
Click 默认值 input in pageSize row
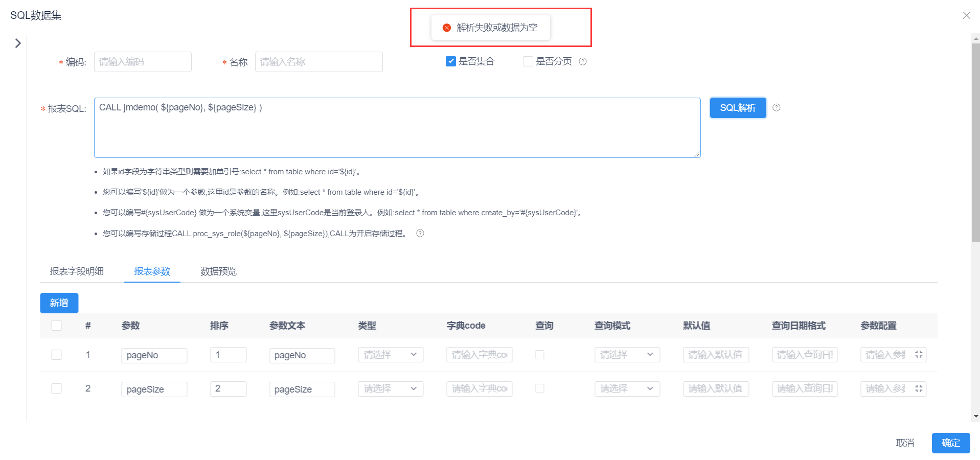716,388
